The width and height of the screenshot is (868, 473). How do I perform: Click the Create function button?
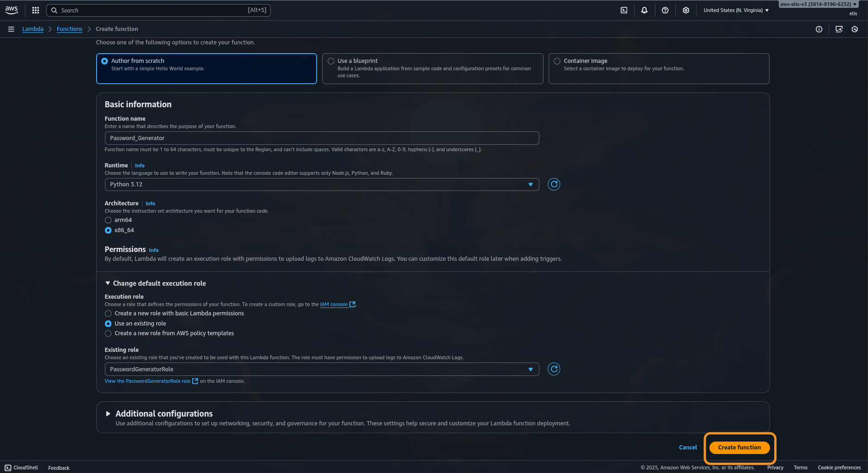click(739, 448)
